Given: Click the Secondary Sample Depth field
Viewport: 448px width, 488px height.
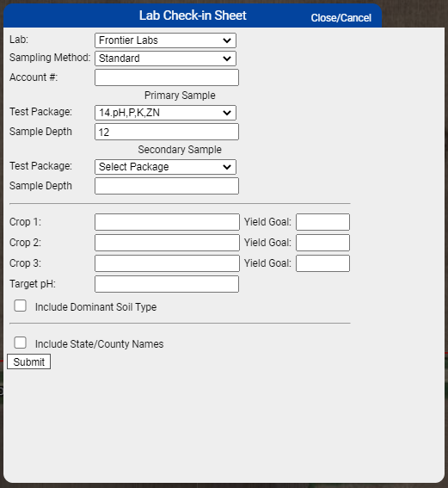Looking at the screenshot, I should (x=167, y=186).
